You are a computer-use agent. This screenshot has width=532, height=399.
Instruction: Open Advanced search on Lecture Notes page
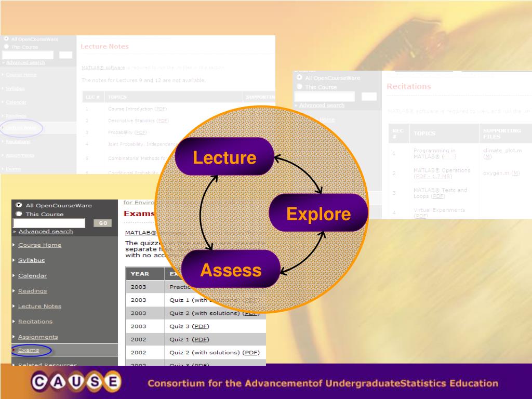click(x=25, y=62)
